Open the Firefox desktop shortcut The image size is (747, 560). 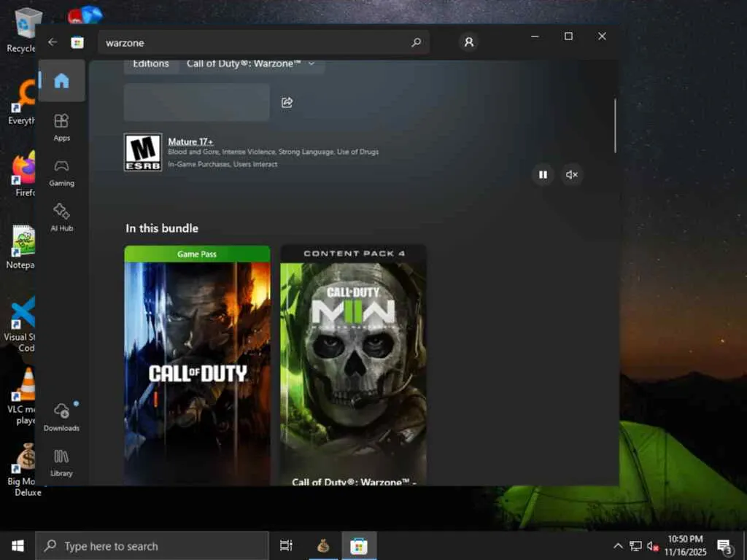pos(23,174)
